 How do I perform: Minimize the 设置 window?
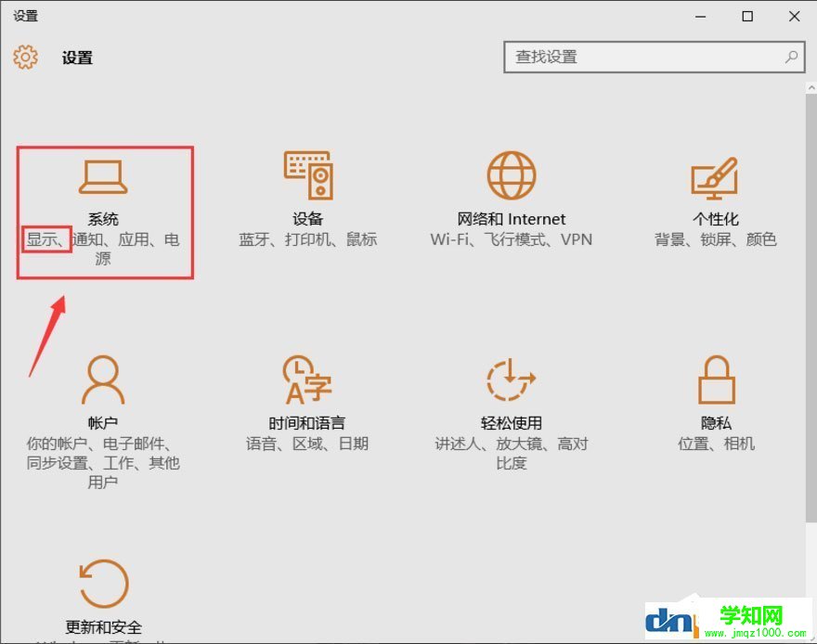701,17
